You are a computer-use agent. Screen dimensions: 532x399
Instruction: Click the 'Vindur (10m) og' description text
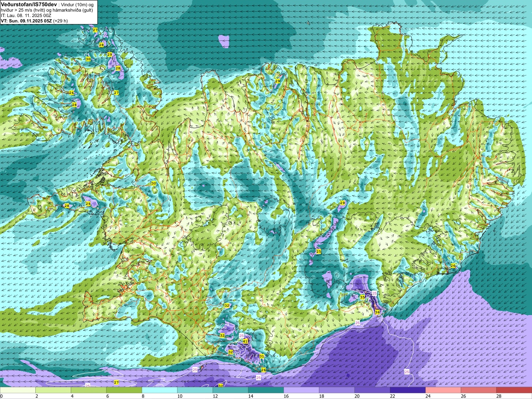point(77,4)
